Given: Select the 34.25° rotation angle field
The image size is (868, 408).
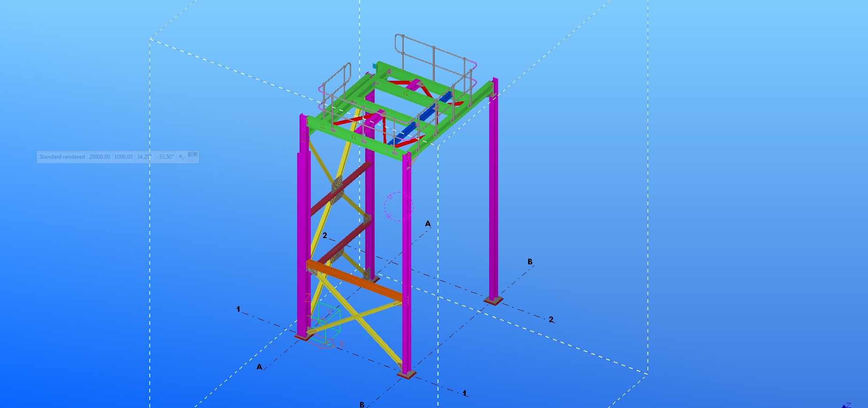Looking at the screenshot, I should point(144,157).
